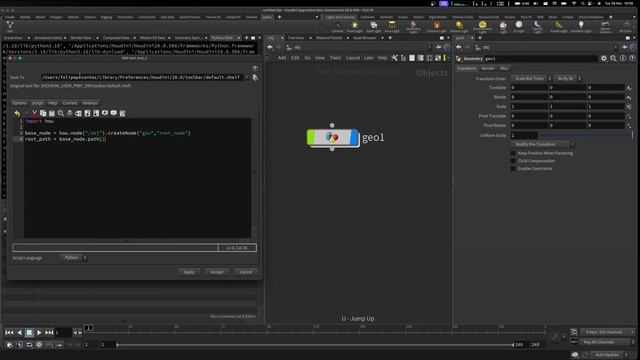Enable Keep Position When Parenting checkbox
This screenshot has height=360, width=640.
coord(513,153)
